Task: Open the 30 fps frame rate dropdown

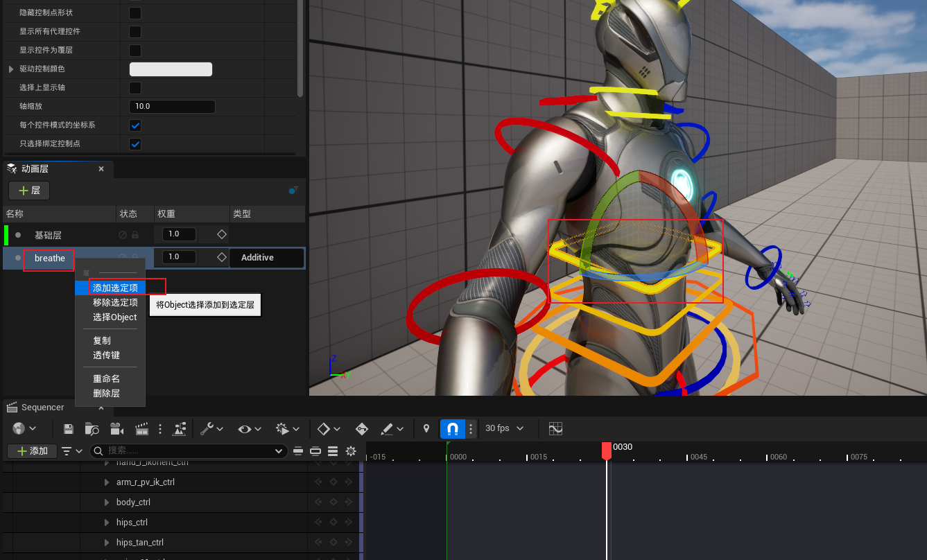Action: point(504,428)
